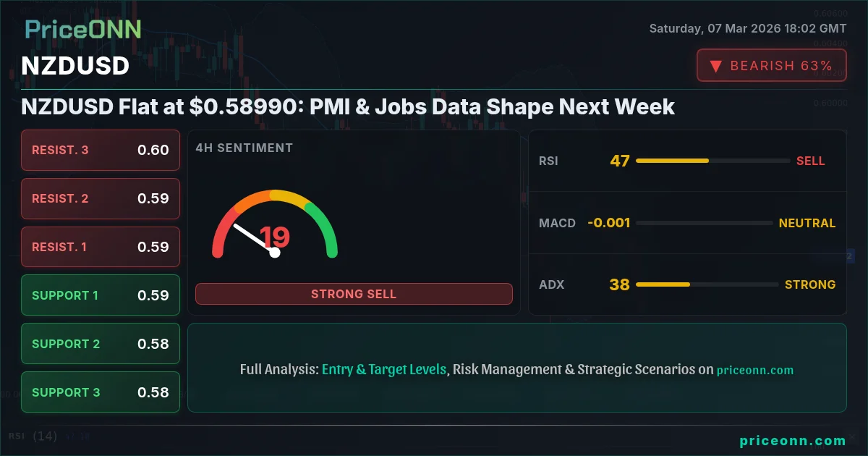Select the BEARISH 63% badge
The width and height of the screenshot is (868, 456).
point(771,66)
